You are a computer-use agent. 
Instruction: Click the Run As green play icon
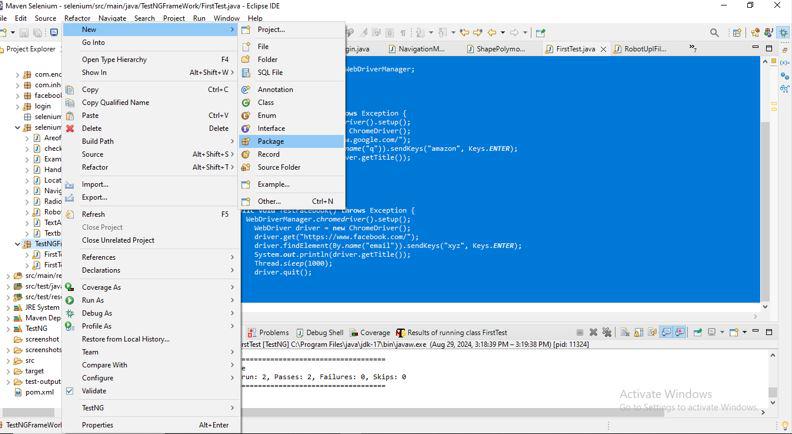point(70,300)
